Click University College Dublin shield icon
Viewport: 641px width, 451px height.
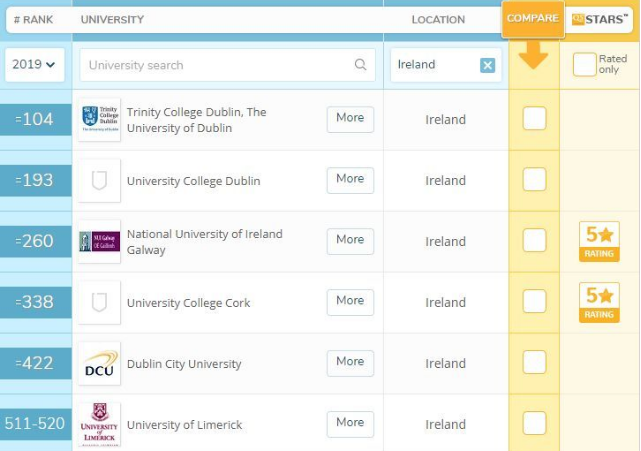coord(100,181)
